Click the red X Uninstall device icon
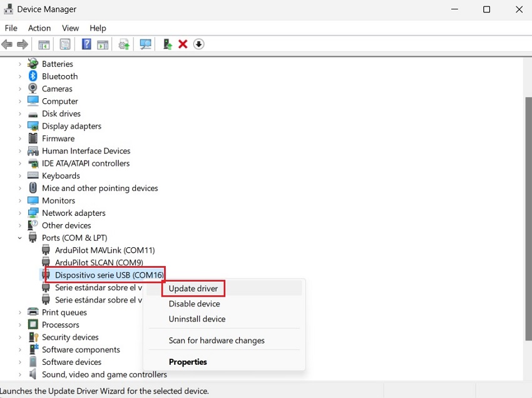The width and height of the screenshot is (532, 398). [x=183, y=44]
